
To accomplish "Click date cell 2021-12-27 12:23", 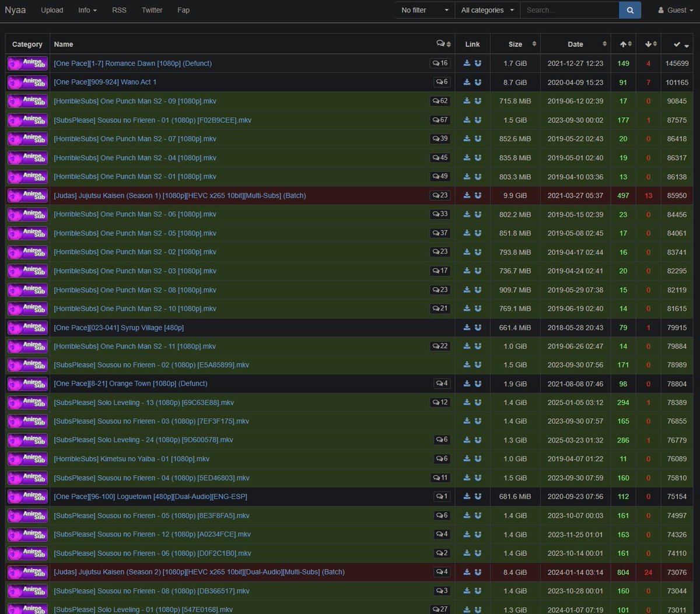I will point(575,64).
